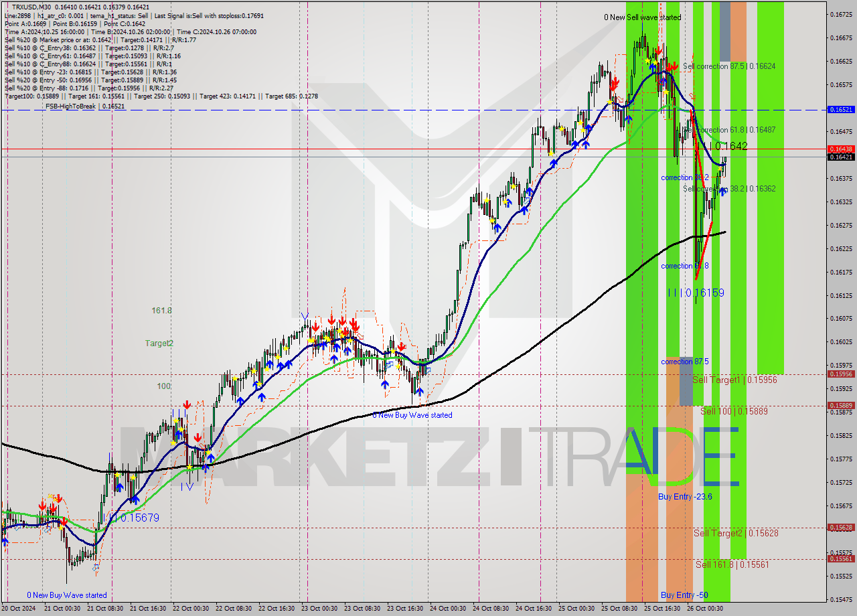Click the '22 Oct 00:30' time label

pyautogui.click(x=191, y=609)
